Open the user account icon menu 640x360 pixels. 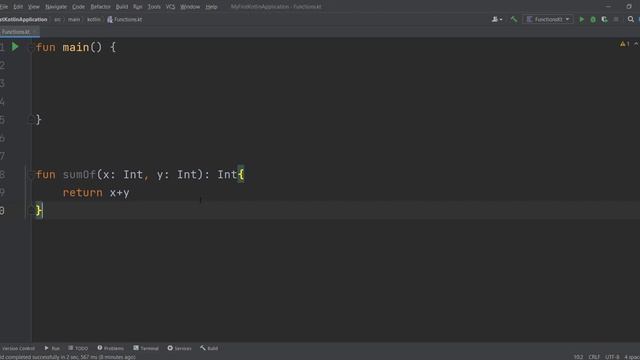pyautogui.click(x=497, y=19)
